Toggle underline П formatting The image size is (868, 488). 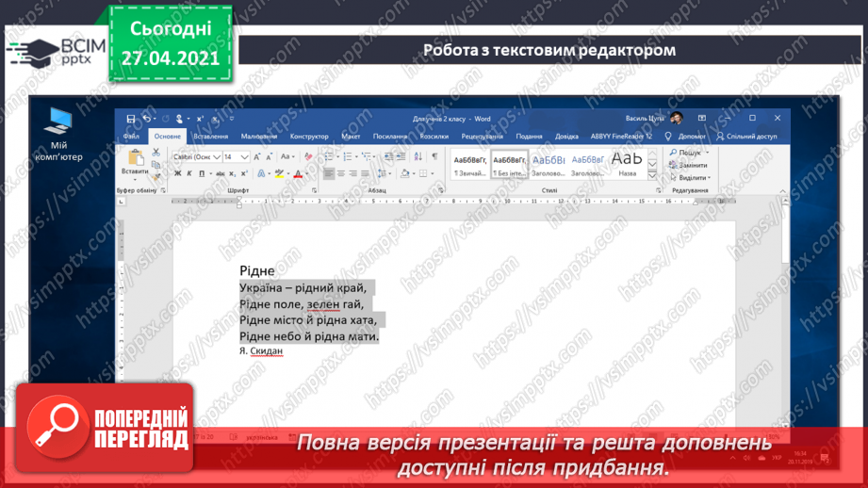pos(202,173)
